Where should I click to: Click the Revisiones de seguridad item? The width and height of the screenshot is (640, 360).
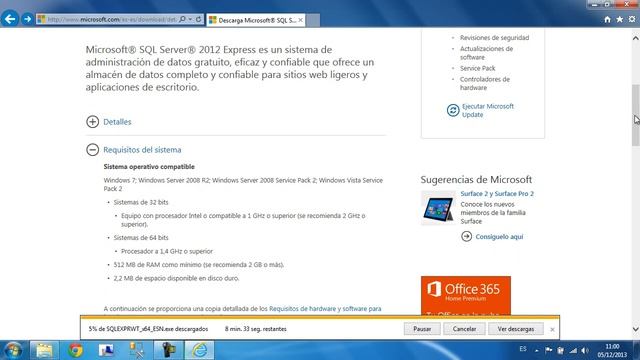(494, 38)
